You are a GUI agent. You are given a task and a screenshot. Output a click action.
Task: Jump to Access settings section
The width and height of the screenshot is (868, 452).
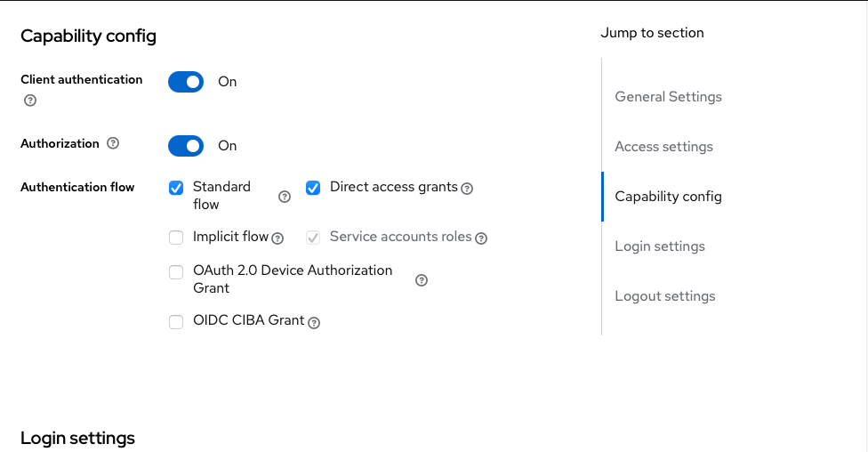663,147
